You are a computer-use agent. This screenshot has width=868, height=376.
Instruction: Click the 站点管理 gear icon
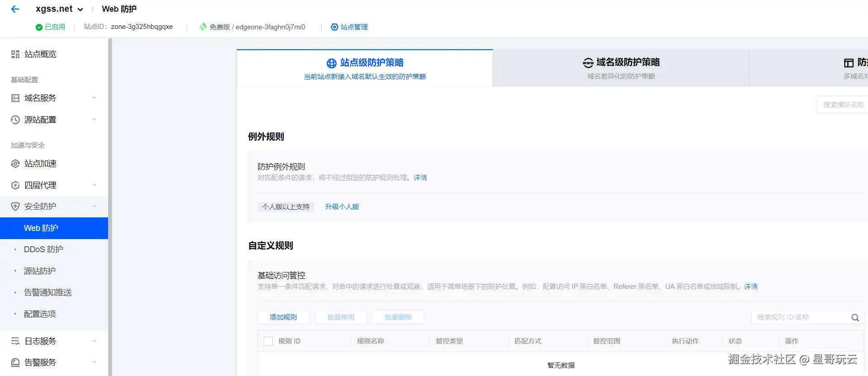[x=334, y=27]
